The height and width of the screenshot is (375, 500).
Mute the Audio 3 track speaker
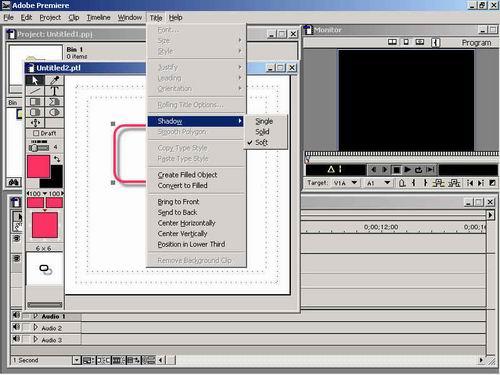coord(16,339)
